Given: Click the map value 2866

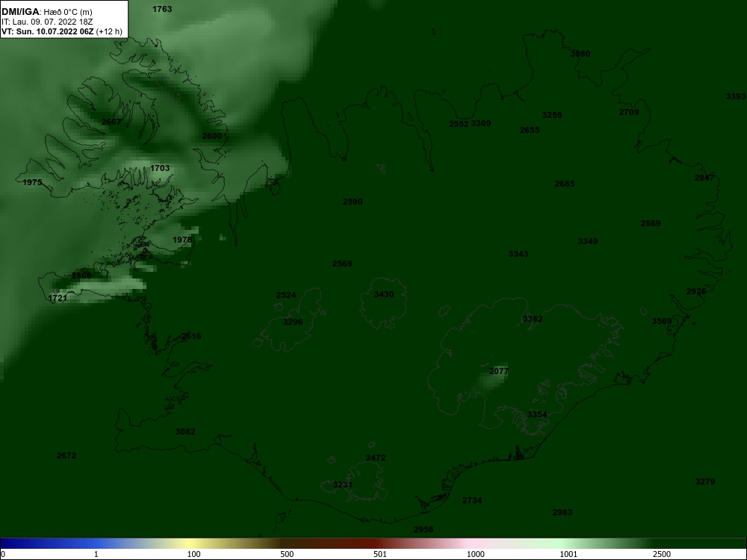Looking at the screenshot, I should point(81,276).
